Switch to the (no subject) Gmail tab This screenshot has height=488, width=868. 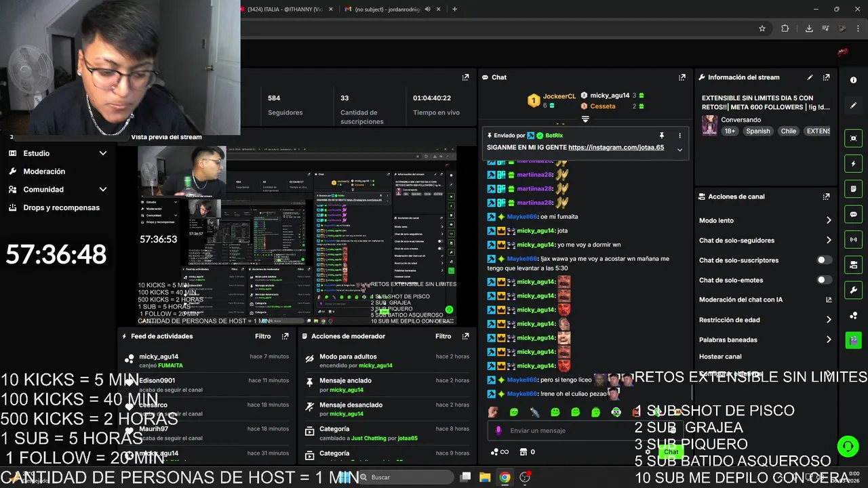coord(392,9)
